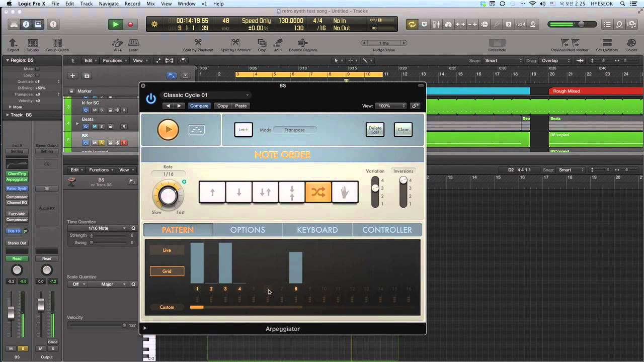Select Live pattern mode
The width and height of the screenshot is (644, 362).
(167, 250)
